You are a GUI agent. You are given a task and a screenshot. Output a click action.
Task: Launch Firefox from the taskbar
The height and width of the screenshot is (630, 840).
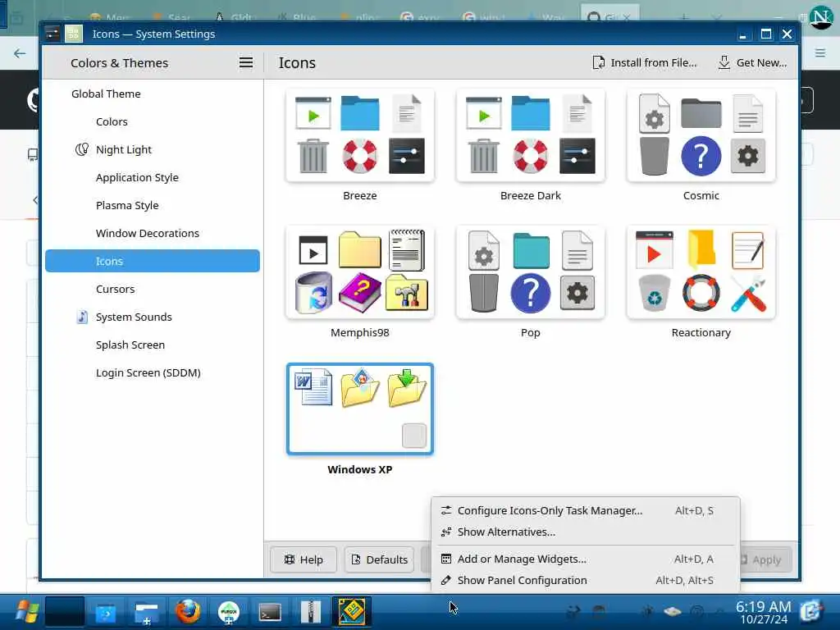[x=188, y=611]
